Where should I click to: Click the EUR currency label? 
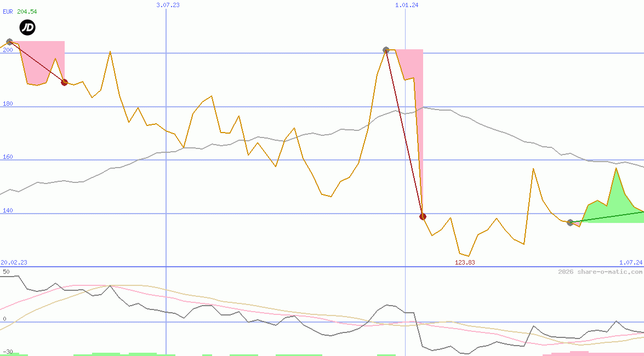(x=8, y=12)
